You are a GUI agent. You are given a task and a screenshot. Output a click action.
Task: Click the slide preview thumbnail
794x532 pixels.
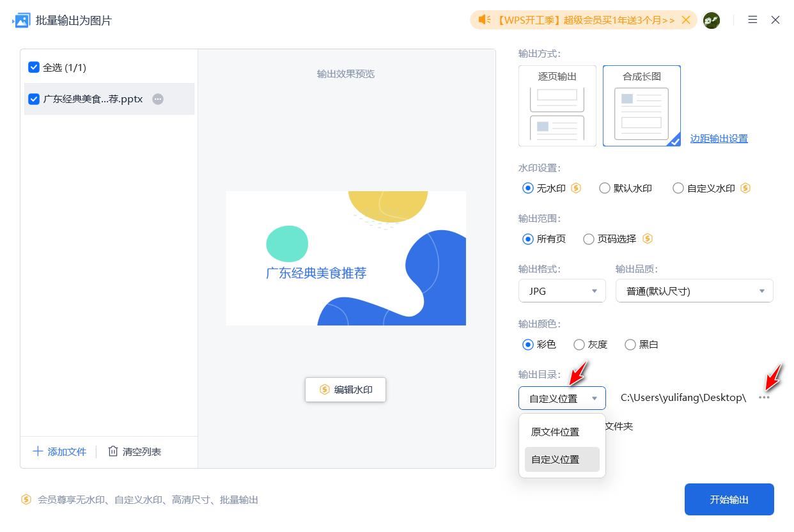coord(346,258)
